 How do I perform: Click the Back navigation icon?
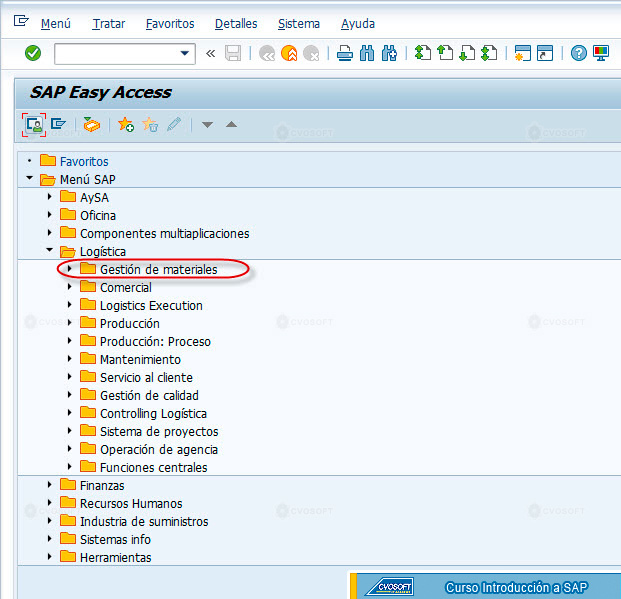(x=267, y=53)
